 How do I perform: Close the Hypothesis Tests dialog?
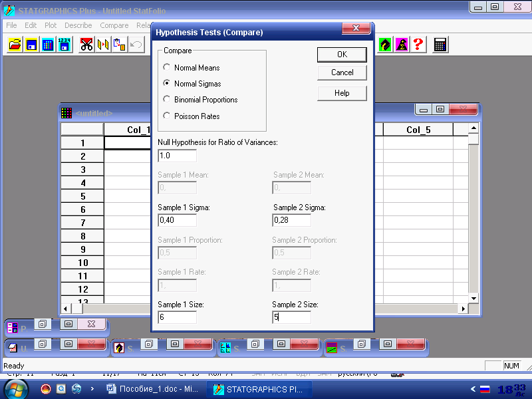356,28
